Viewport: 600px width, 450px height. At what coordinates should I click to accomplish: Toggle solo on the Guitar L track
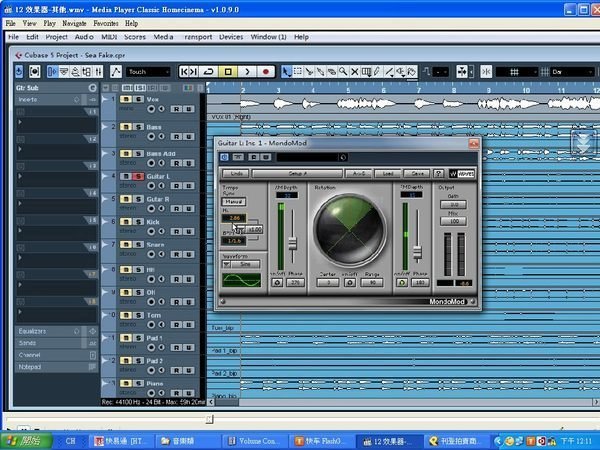(136, 176)
